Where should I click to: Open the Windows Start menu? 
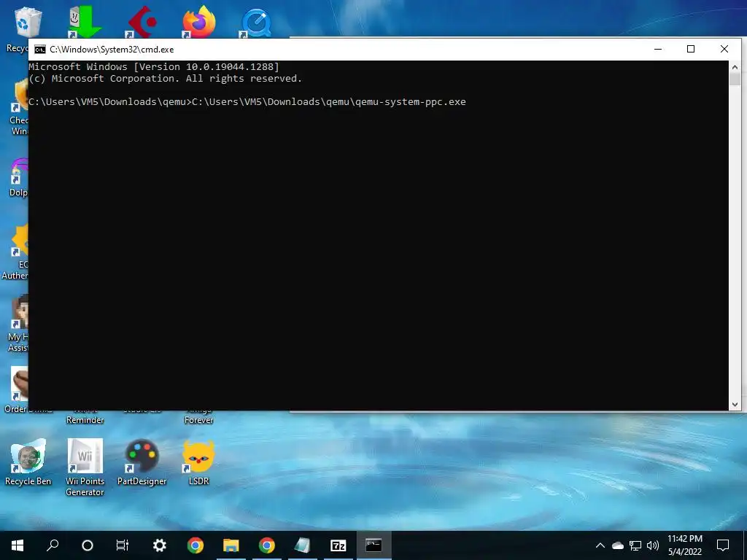click(18, 545)
